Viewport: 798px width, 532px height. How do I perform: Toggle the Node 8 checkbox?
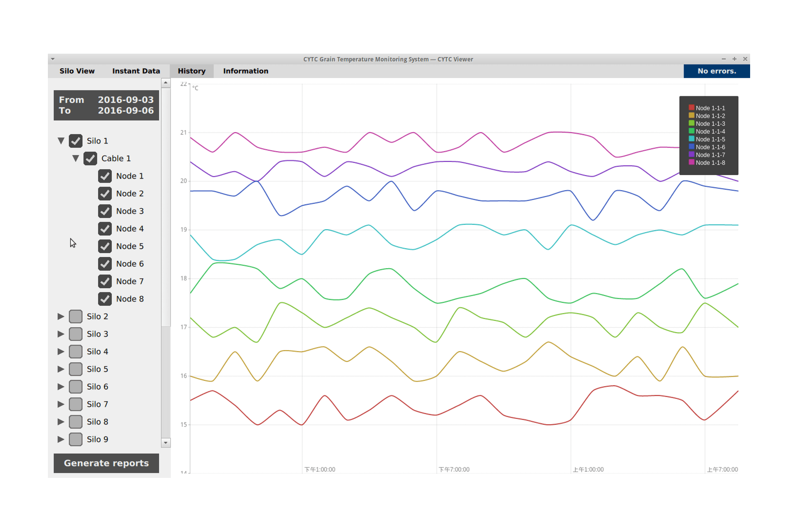click(105, 299)
